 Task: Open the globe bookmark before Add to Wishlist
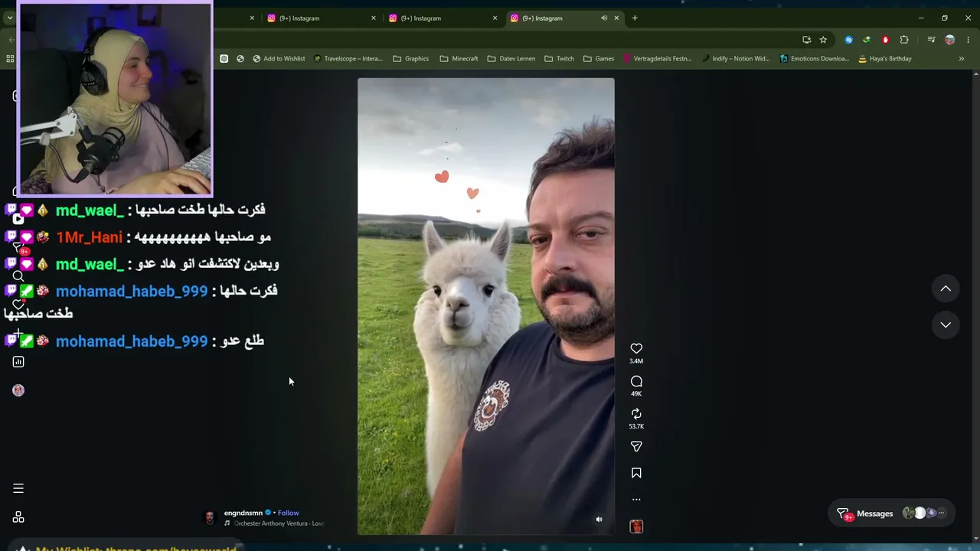click(240, 58)
